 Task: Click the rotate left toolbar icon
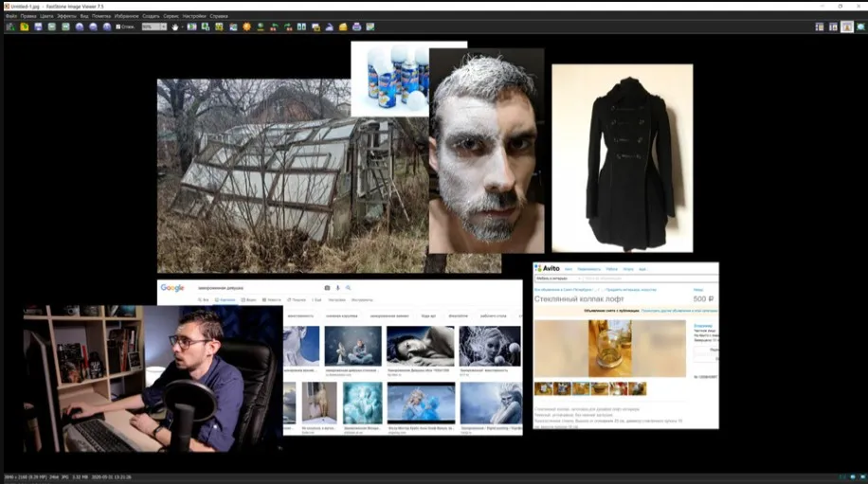pyautogui.click(x=274, y=27)
